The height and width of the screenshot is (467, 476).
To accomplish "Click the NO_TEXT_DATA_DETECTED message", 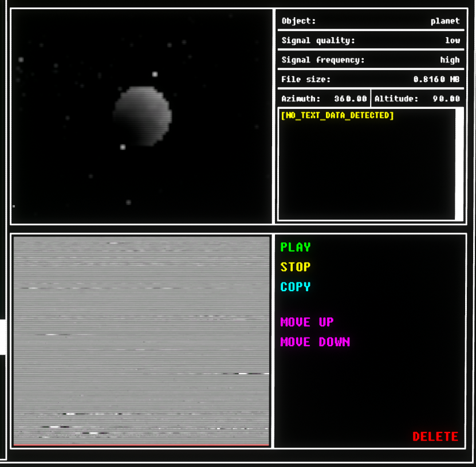I will 337,116.
